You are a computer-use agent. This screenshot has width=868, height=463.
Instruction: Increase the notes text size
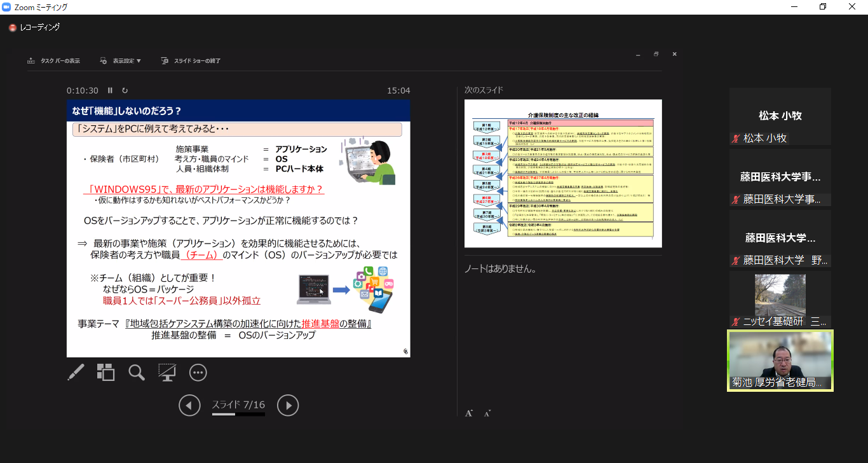(x=469, y=413)
